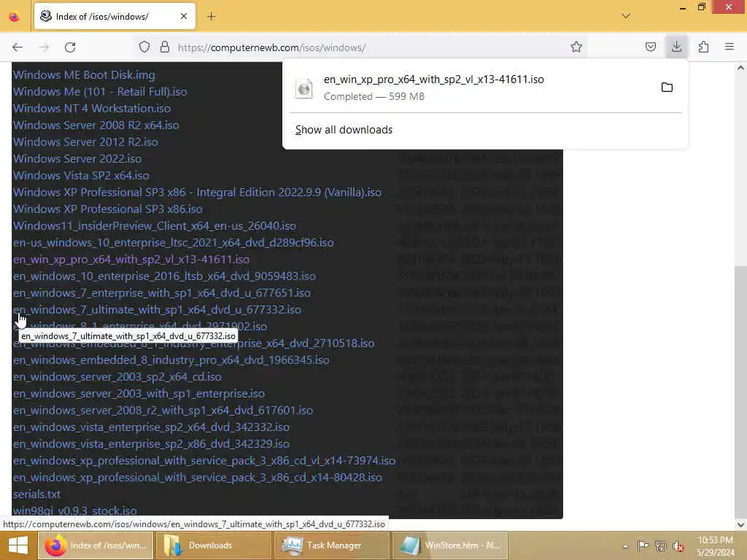Open en_windows_7_enterprise_with_sp1 link
Viewport: 747px width, 560px height.
pyautogui.click(x=161, y=293)
